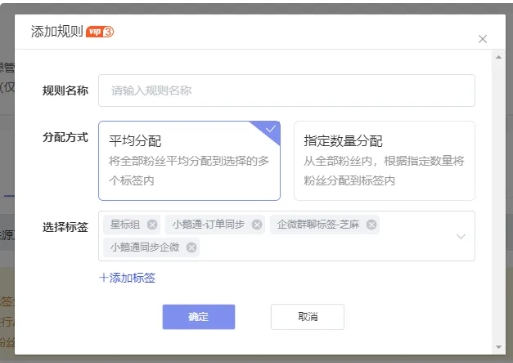Click the +添加标签 link
513x363 pixels.
click(127, 278)
